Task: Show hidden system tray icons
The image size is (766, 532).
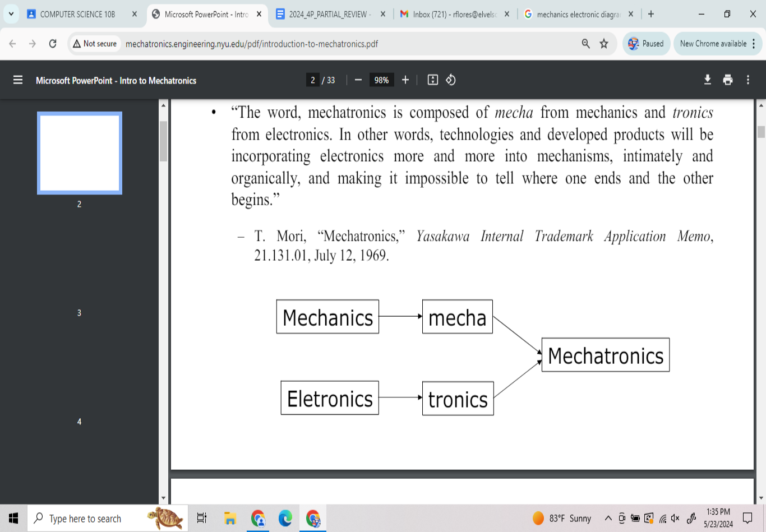Action: click(x=608, y=518)
